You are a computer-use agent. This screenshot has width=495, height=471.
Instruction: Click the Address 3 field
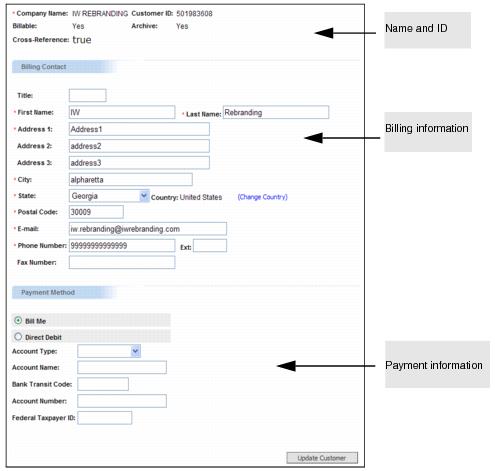139,163
